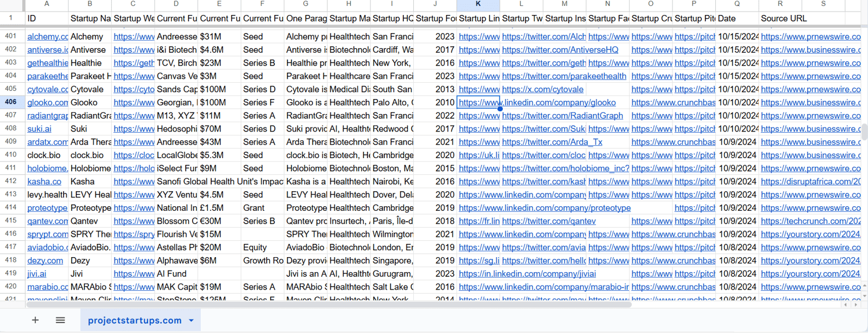The image size is (868, 333).
Task: Select row header 413
Action: point(11,195)
